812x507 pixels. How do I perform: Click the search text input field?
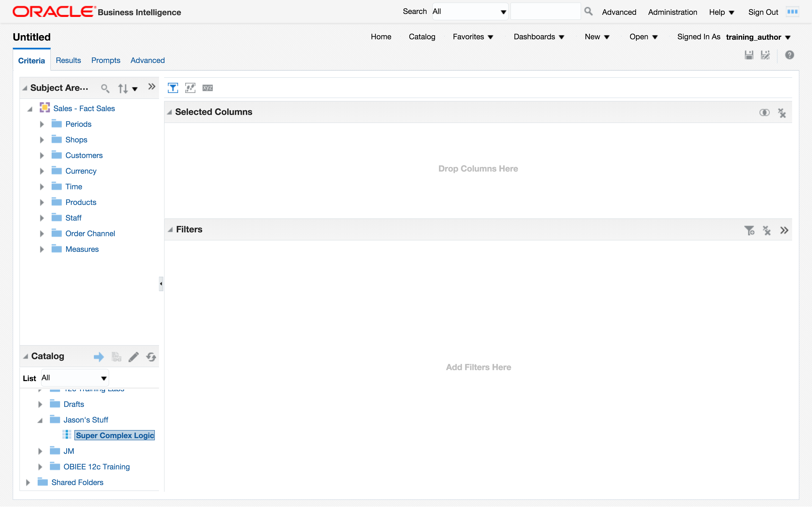(x=546, y=12)
